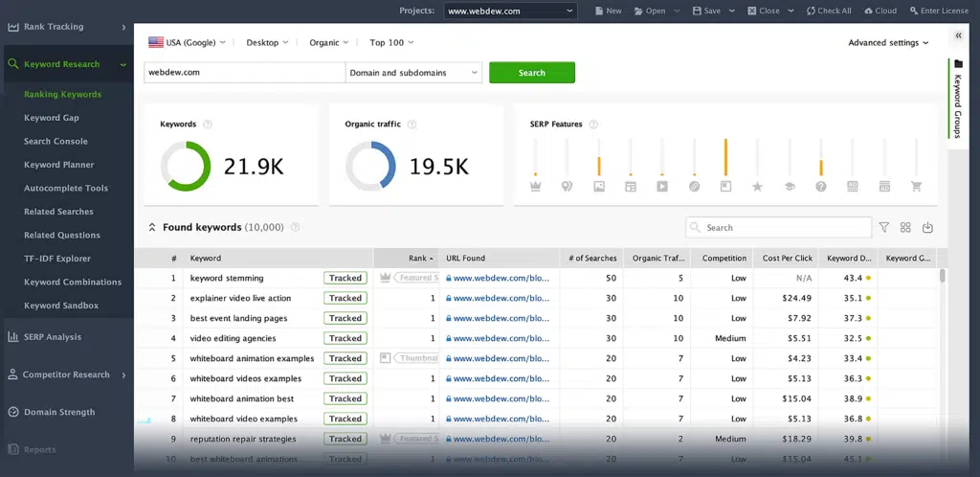Toggle Tracked badge for keyword stemming
The image size is (980, 477).
(x=345, y=278)
